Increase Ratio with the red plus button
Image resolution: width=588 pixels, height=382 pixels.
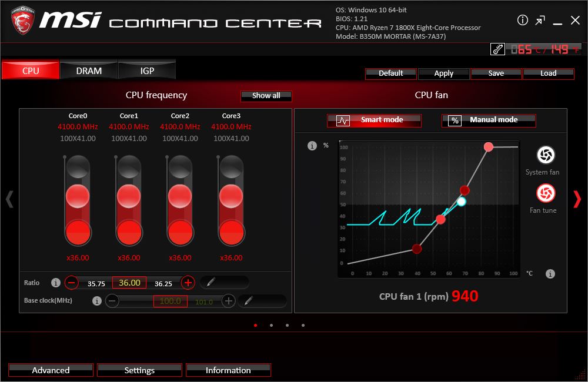[x=188, y=282]
